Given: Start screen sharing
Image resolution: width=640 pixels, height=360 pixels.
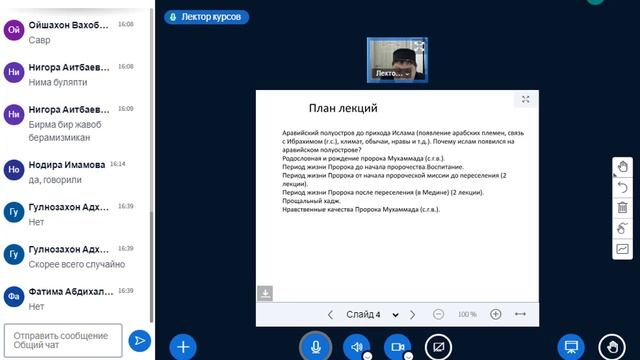Looking at the screenshot, I should click(438, 347).
